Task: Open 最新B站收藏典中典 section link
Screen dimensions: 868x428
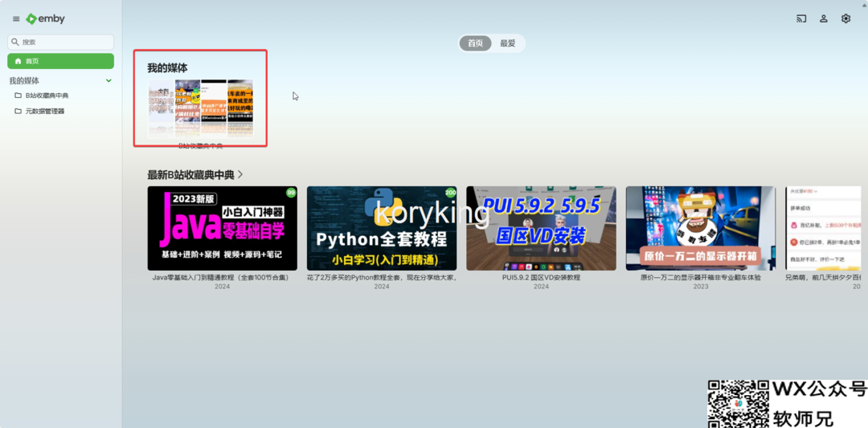Action: 190,175
